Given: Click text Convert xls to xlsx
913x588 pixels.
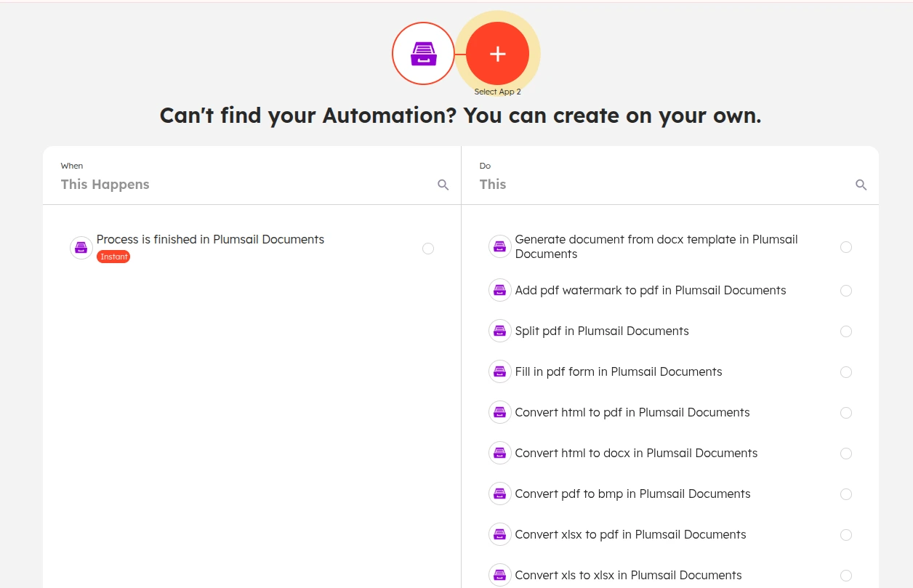Looking at the screenshot, I should click(x=628, y=576).
